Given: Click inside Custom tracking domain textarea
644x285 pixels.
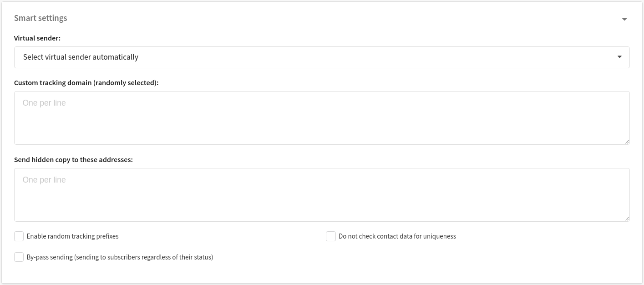Looking at the screenshot, I should point(322,118).
